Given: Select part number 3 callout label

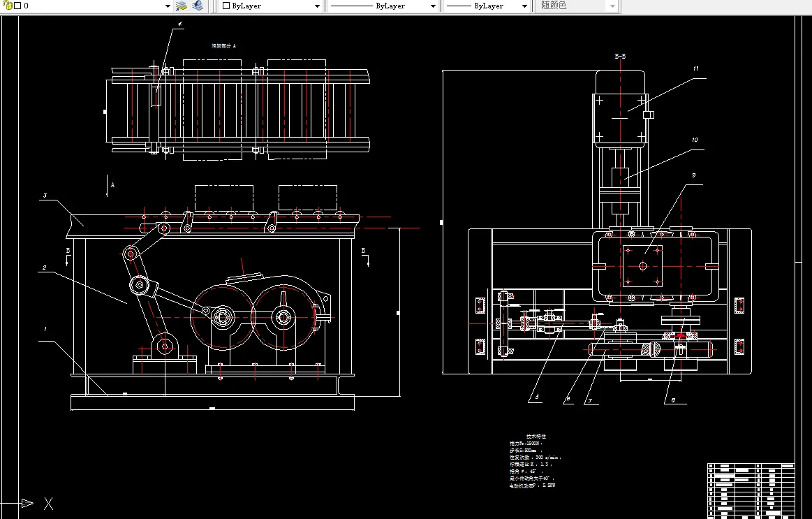Looking at the screenshot, I should click(45, 196).
